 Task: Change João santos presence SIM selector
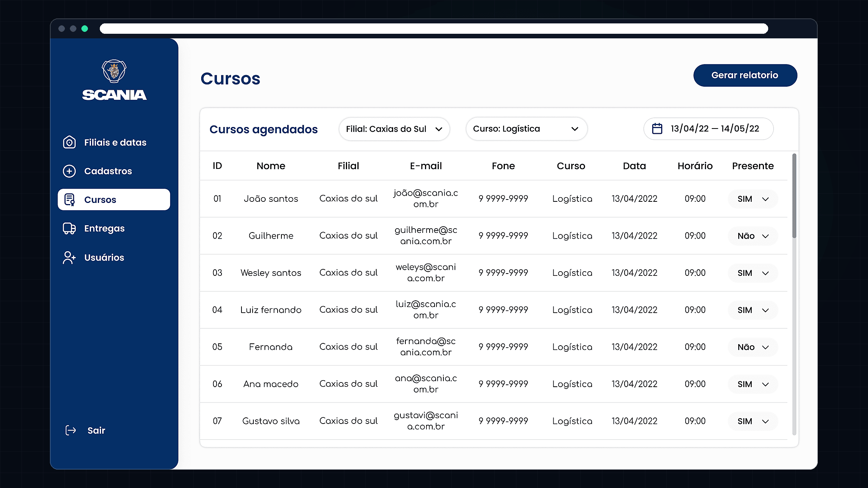[753, 199]
